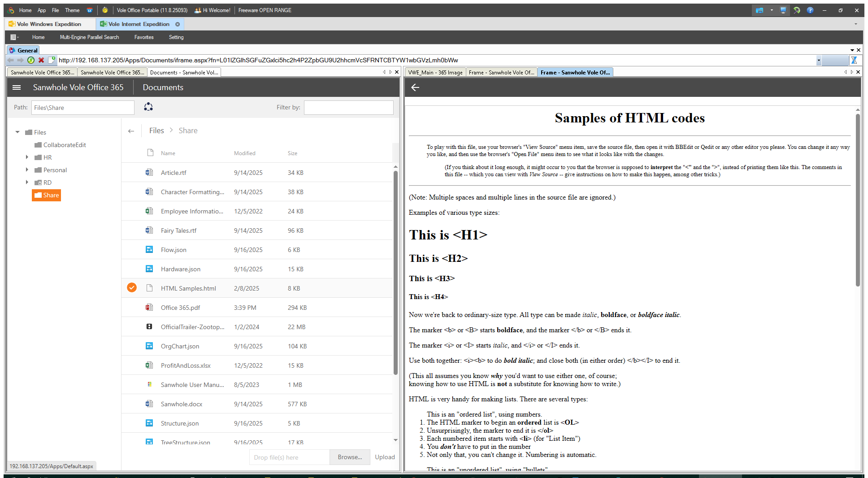Switch to VWE_Main - 365 Image tab
868x478 pixels.
(x=435, y=72)
